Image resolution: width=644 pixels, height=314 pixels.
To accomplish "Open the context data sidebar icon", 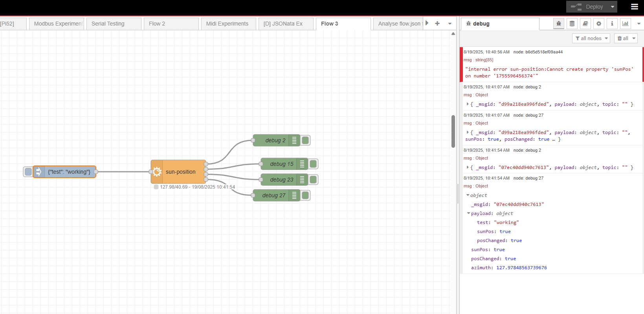I will [x=572, y=24].
